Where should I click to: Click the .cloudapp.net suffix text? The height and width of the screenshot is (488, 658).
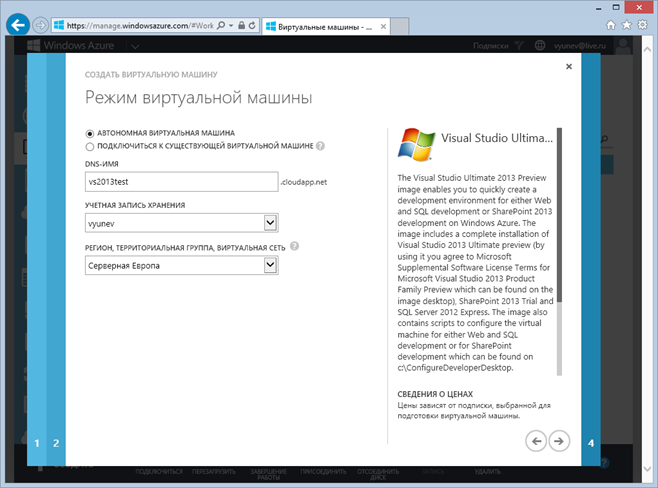click(x=304, y=182)
